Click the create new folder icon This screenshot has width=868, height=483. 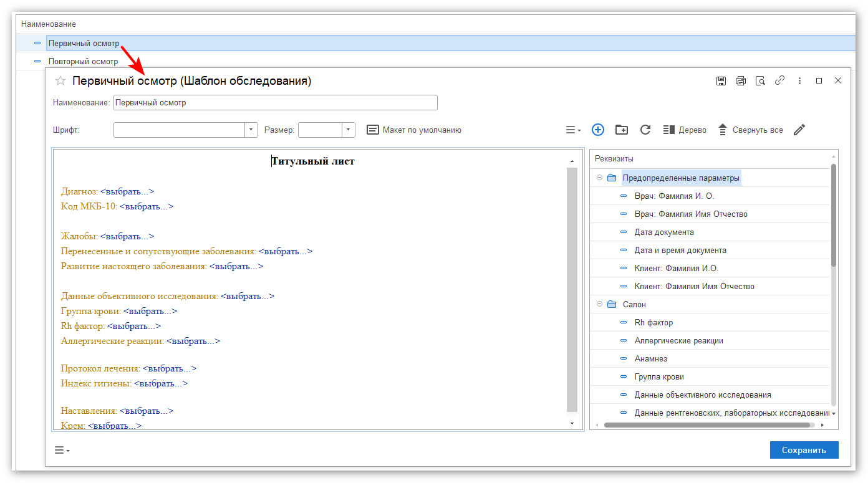(621, 130)
